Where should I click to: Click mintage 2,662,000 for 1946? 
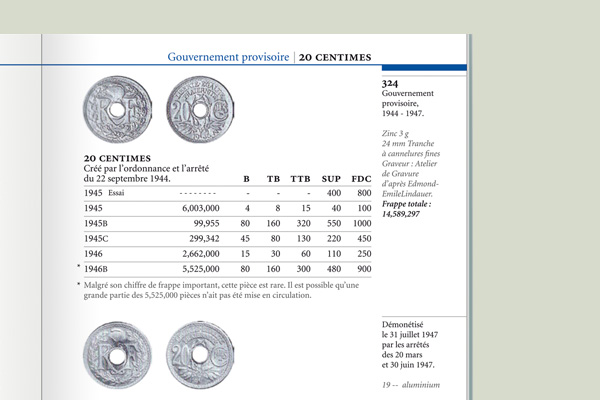click(x=201, y=254)
